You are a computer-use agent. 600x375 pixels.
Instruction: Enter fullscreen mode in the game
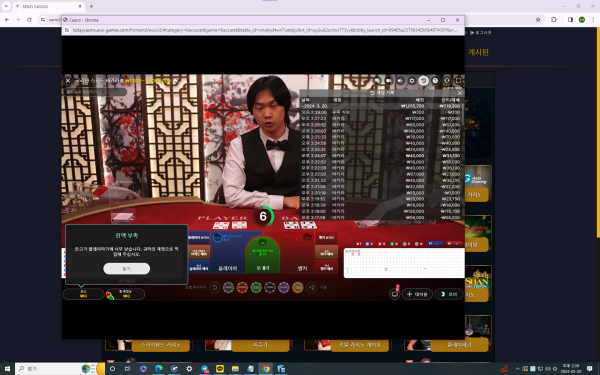click(x=458, y=80)
